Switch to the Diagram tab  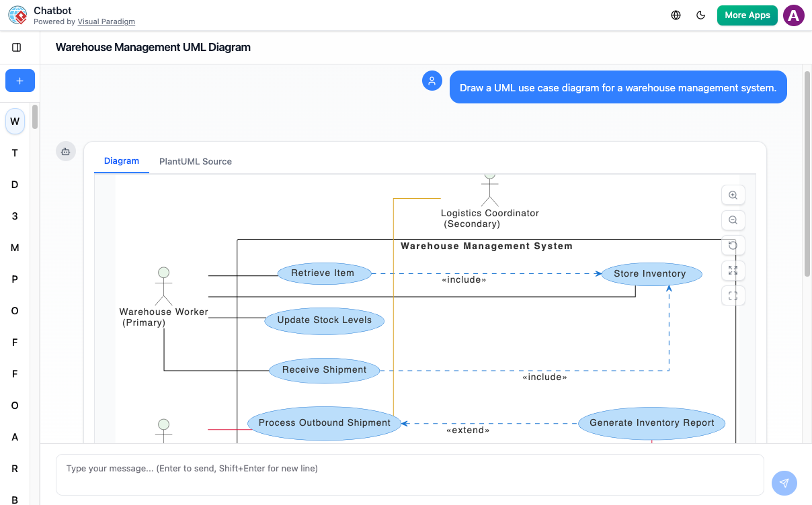coord(122,160)
